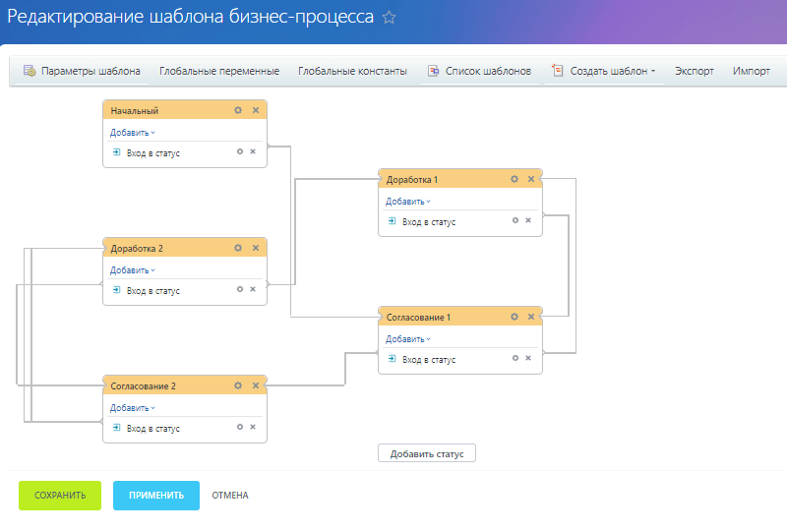This screenshot has height=532, width=787.
Task: Open Список шаблонов list
Action: tap(479, 71)
